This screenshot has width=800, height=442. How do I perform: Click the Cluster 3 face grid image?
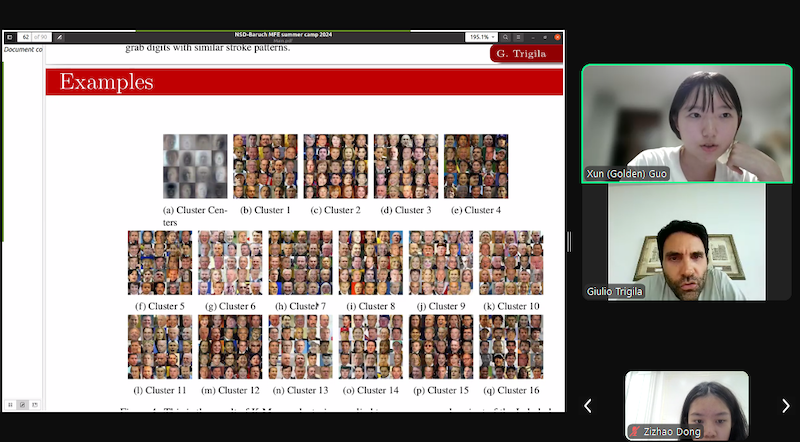[x=406, y=166]
